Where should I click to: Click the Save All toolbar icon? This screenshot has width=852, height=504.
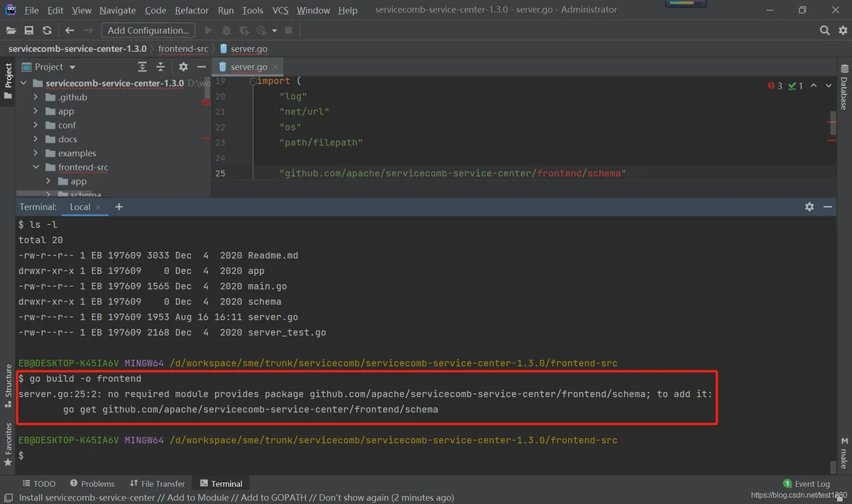point(28,31)
